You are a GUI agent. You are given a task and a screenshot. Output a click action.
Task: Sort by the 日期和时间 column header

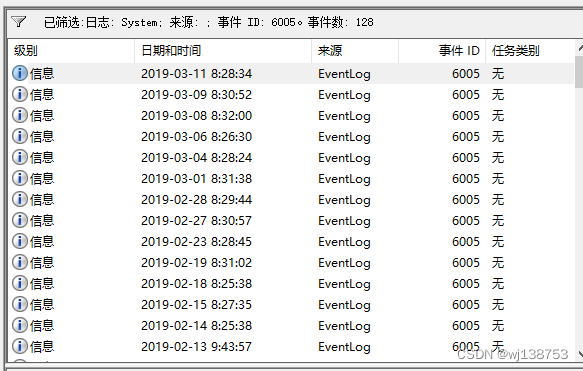223,51
